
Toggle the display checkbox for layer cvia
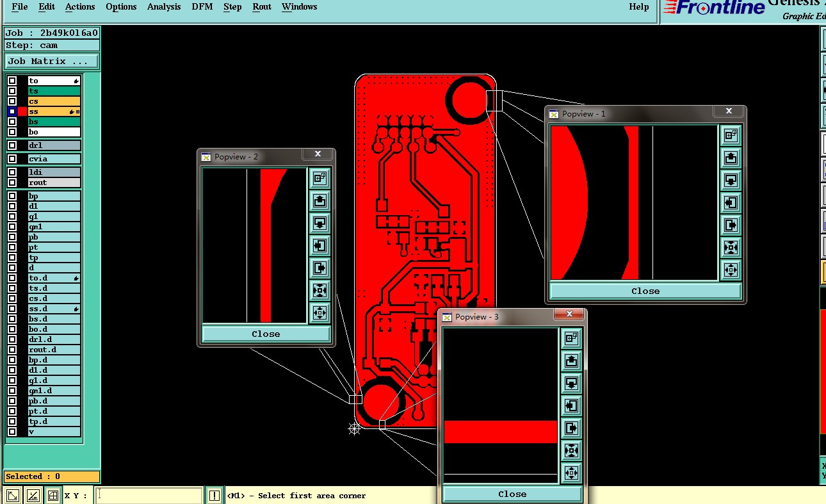click(12, 159)
